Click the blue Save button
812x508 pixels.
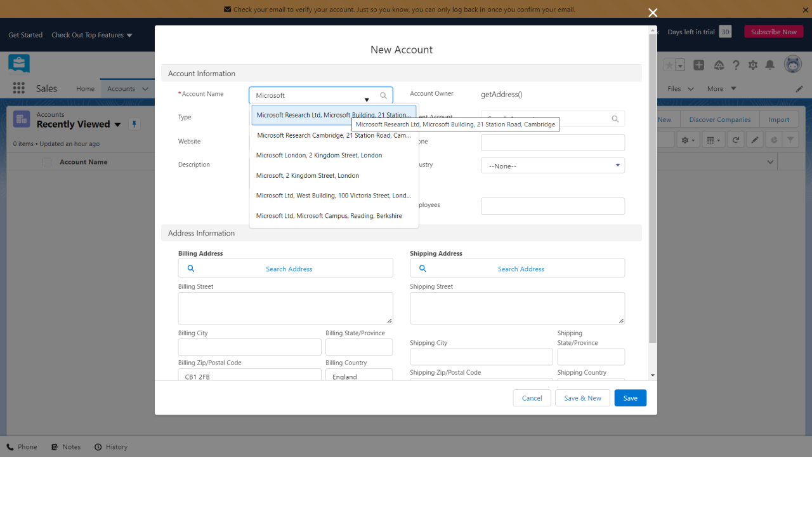tap(630, 398)
